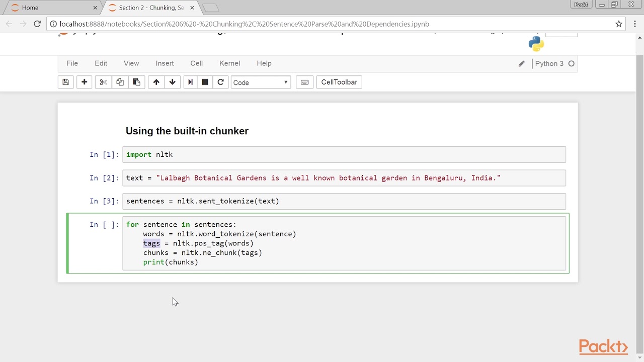Open the Edit menu
The image size is (644, 362).
101,63
